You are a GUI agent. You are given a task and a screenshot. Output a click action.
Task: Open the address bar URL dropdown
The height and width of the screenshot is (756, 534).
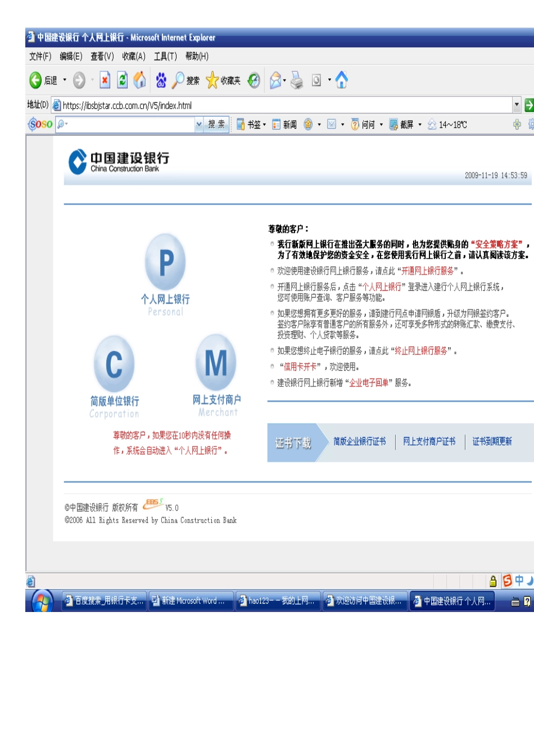pyautogui.click(x=517, y=105)
